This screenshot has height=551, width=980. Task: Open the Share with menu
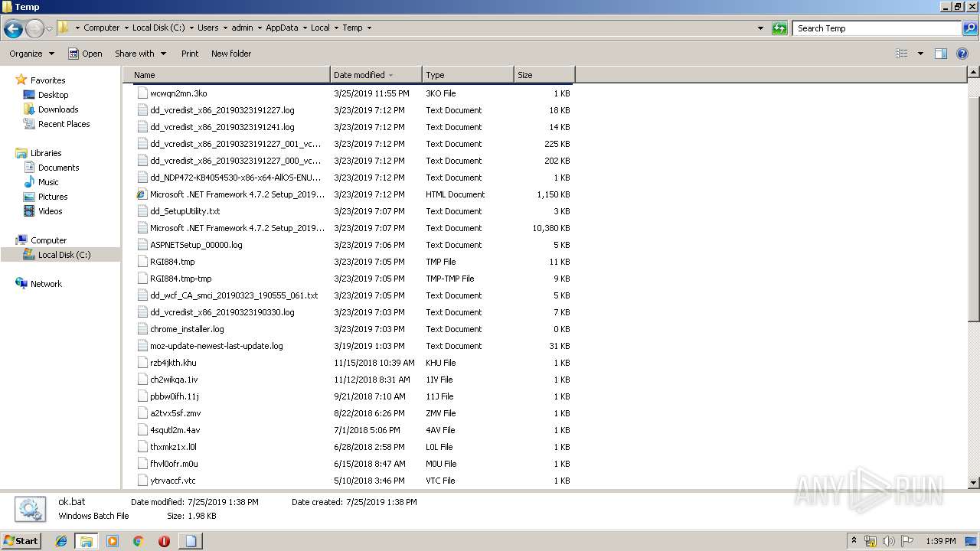click(140, 54)
